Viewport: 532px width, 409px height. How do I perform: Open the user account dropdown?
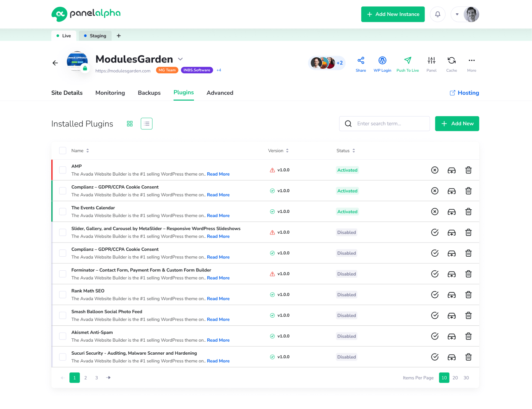tap(457, 14)
